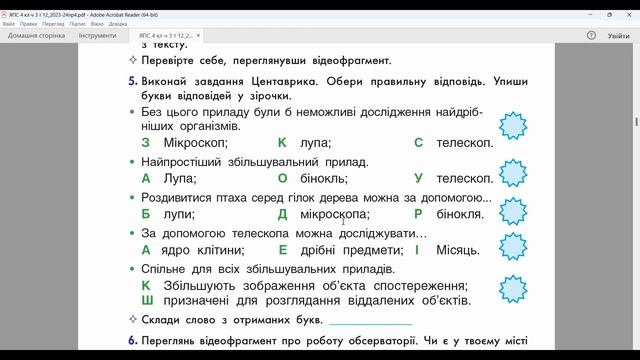Click the green letter Б before лупи
Image resolution: width=640 pixels, height=360 pixels.
click(x=146, y=214)
